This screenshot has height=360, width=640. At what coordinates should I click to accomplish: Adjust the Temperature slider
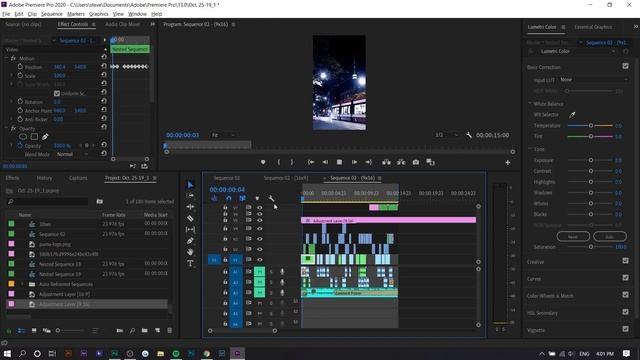(x=590, y=126)
